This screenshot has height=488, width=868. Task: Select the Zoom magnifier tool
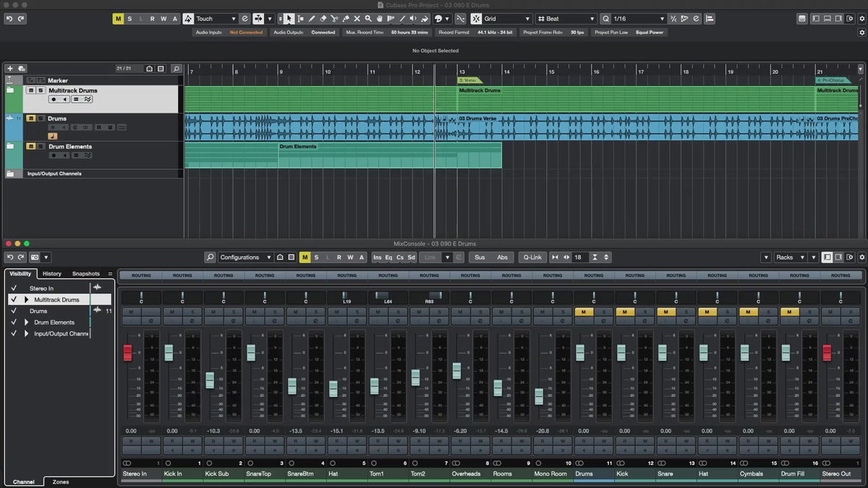tap(368, 19)
